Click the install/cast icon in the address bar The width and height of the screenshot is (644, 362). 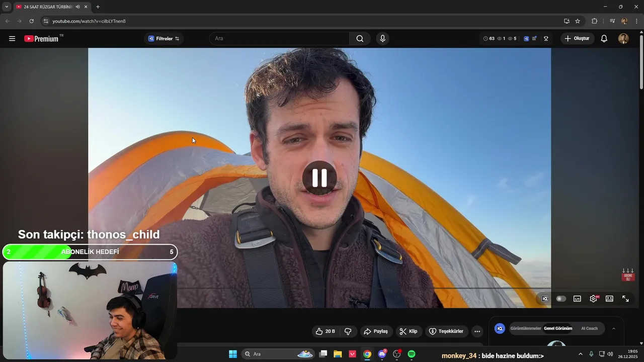pyautogui.click(x=567, y=21)
